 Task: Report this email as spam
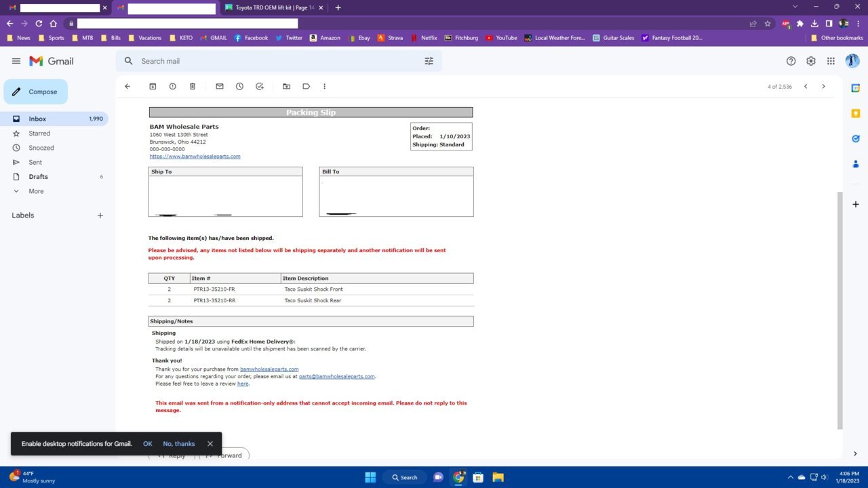click(172, 86)
